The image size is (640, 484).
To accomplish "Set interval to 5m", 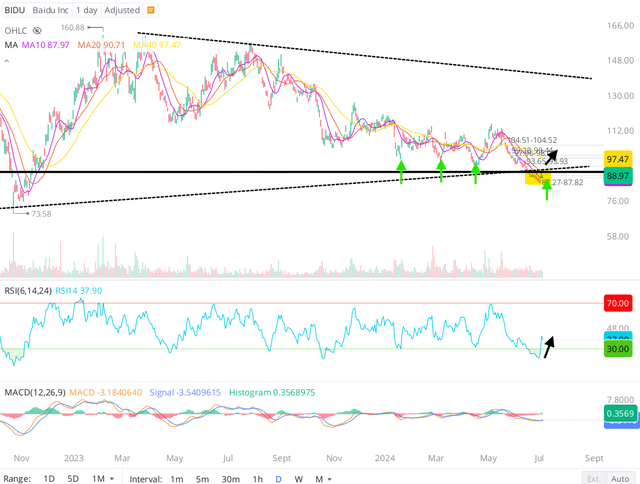I will click(202, 479).
